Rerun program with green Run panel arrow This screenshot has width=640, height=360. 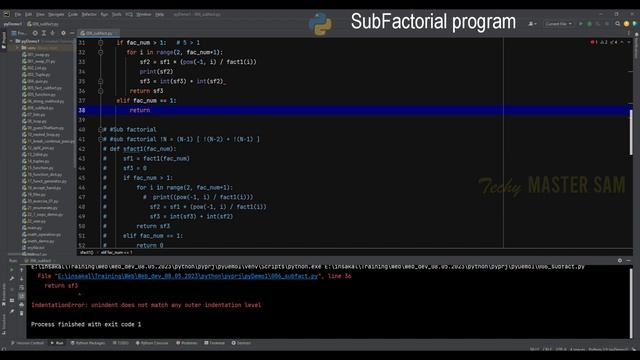[12, 269]
